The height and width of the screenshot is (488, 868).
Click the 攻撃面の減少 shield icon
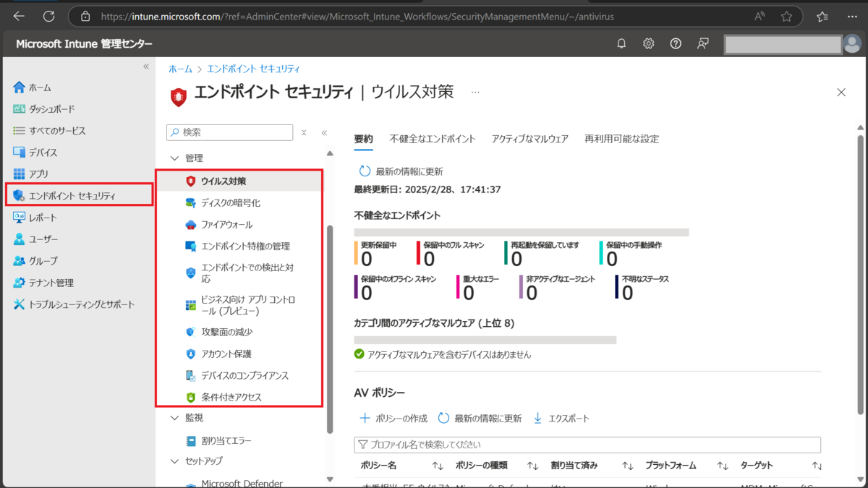(191, 333)
